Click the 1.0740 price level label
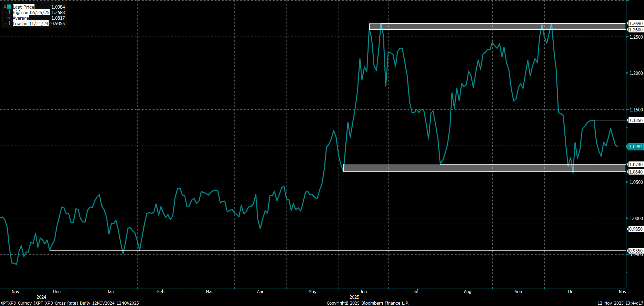The height and width of the screenshot is (306, 644). (635, 165)
